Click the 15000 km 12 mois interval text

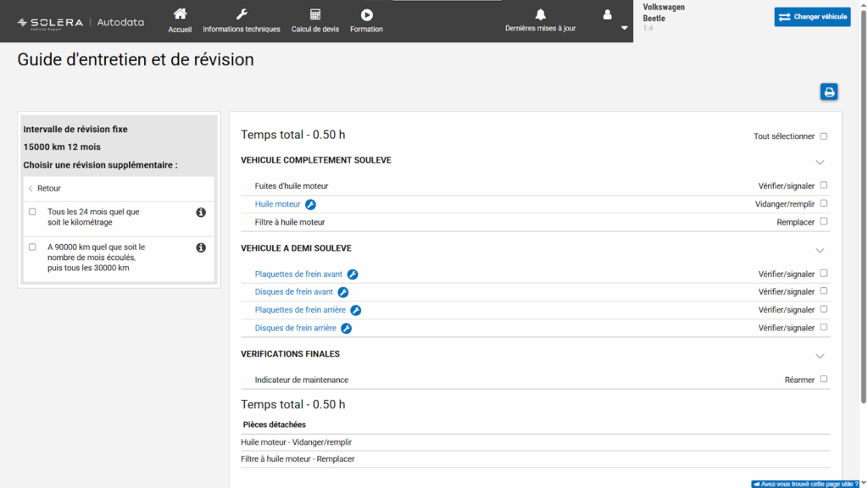pyautogui.click(x=62, y=147)
